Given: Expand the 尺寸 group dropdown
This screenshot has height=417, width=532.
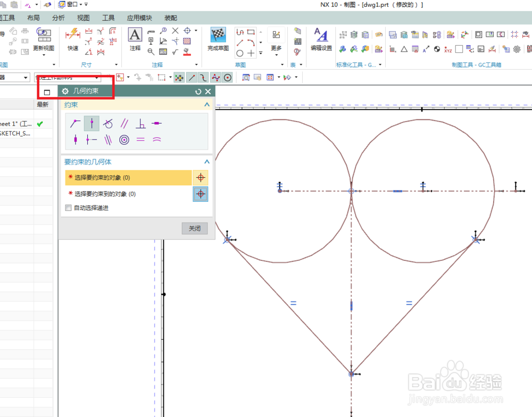Looking at the screenshot, I should click(x=116, y=64).
